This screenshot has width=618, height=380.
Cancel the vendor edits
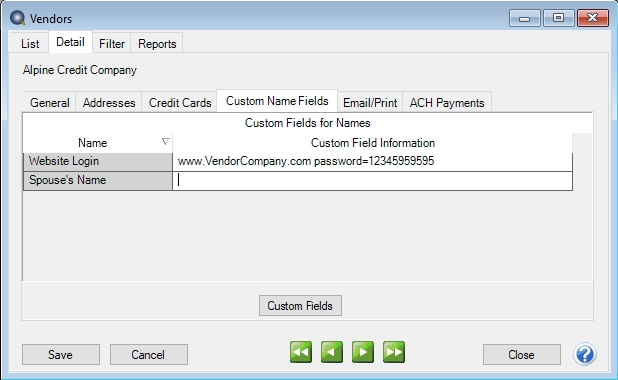148,354
